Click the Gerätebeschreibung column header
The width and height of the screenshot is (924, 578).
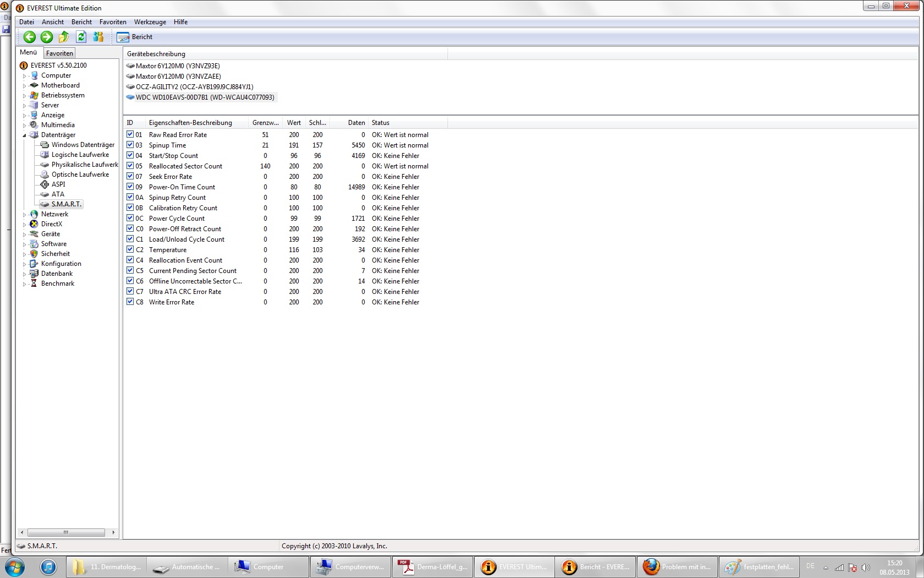[x=285, y=54]
